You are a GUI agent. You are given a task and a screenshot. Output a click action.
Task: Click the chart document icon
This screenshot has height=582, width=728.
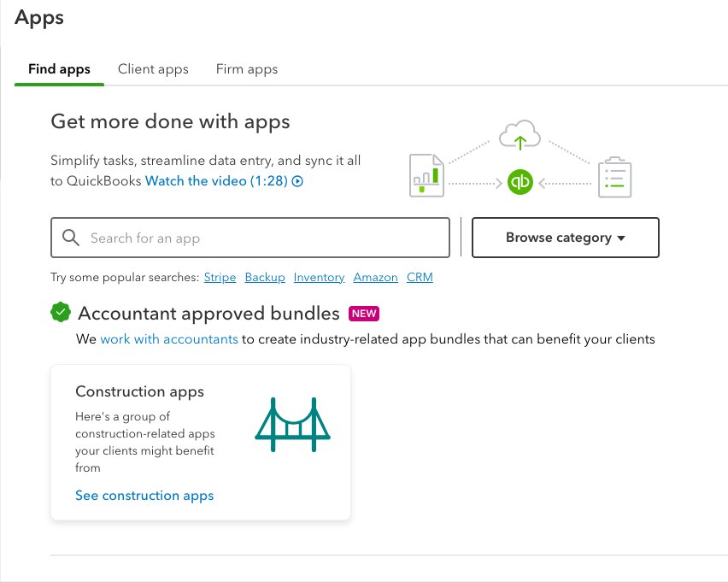[x=426, y=175]
